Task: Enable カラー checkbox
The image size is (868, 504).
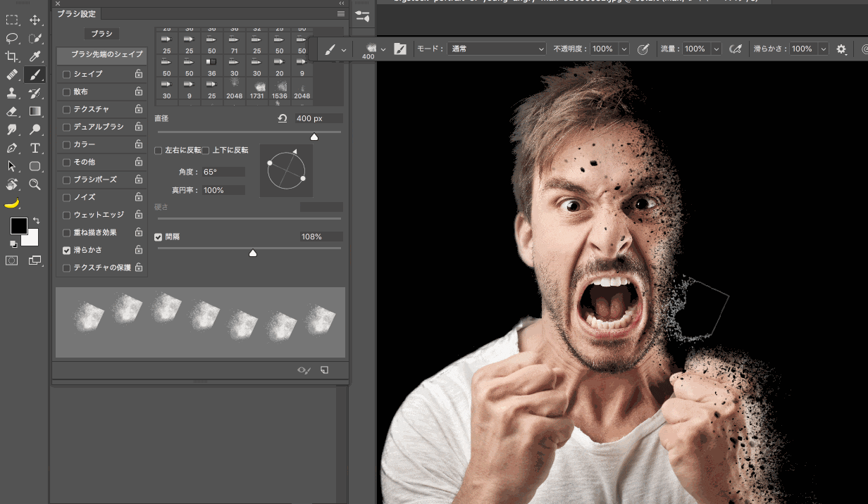Action: [x=66, y=144]
